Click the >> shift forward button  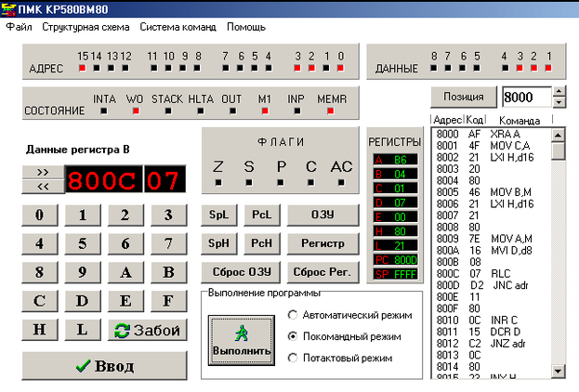43,172
